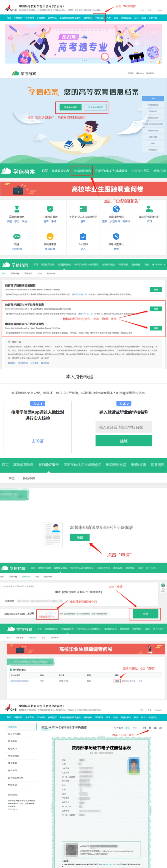This screenshot has width=167, height=868.
Task: Click the 在线验证报告 green shield icon
Action: click(x=50, y=209)
